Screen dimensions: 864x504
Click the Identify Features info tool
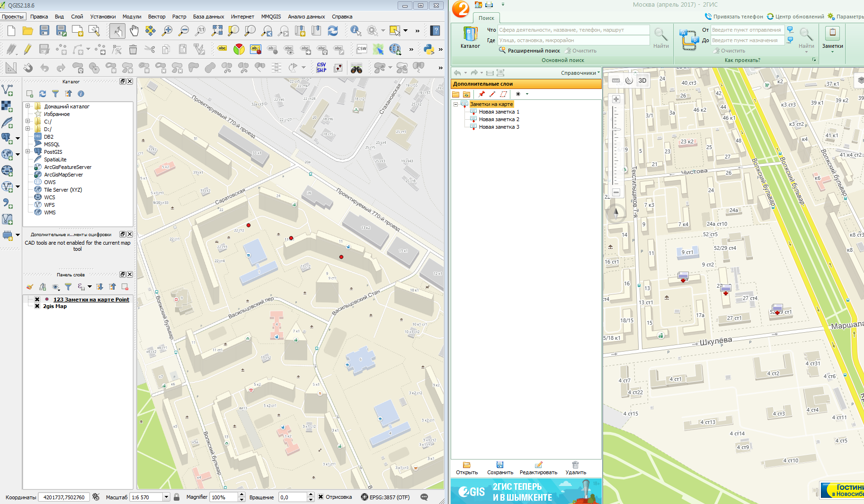pos(356,31)
